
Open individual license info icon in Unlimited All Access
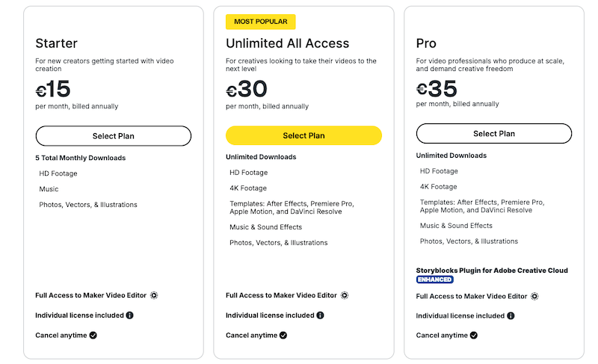pyautogui.click(x=320, y=315)
